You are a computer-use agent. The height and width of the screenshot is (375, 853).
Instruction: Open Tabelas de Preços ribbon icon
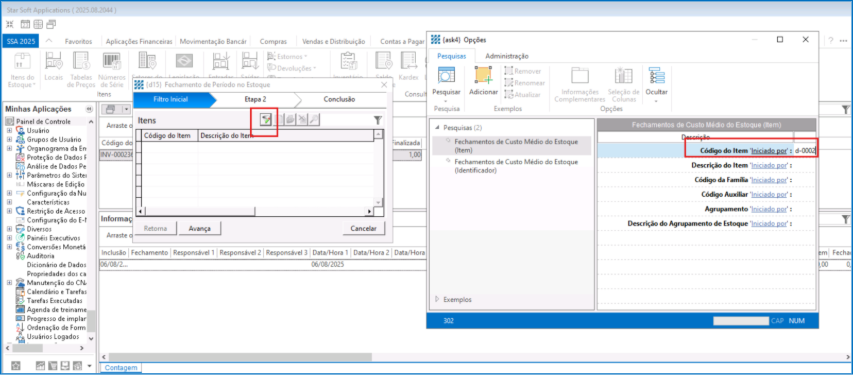tap(81, 69)
